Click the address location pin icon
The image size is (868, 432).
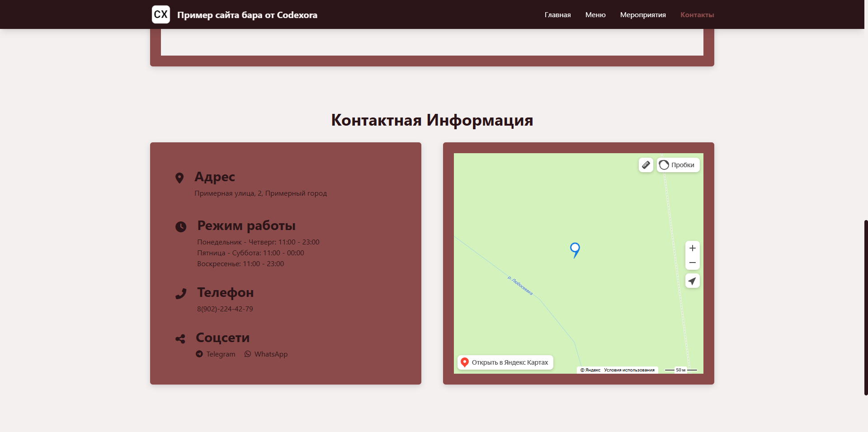179,178
